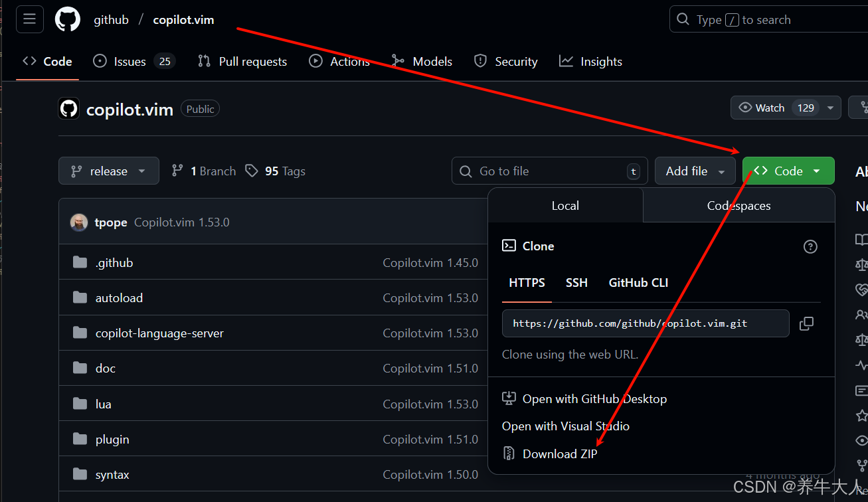Switch to the Local tab
The height and width of the screenshot is (502, 868).
click(x=565, y=206)
